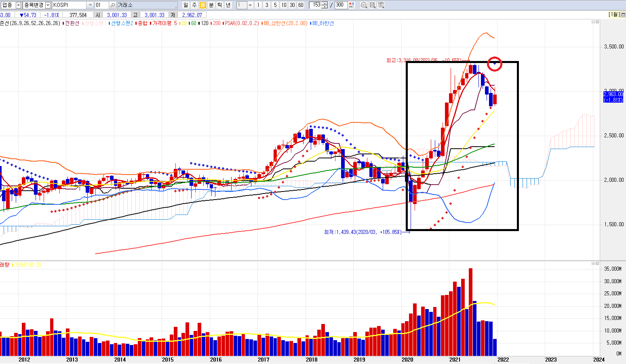The width and height of the screenshot is (626, 364).
Task: Click the -1.81% change rate value
Action: [51, 15]
